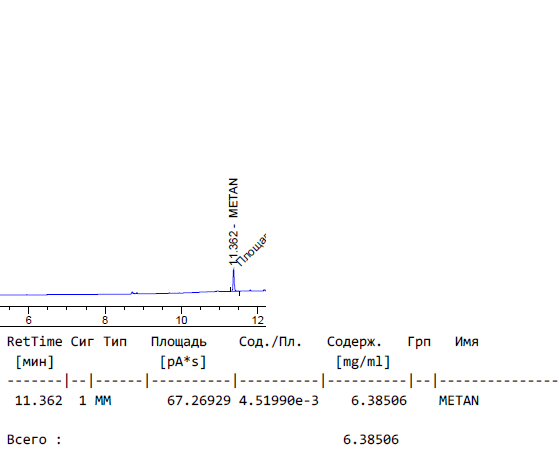Click the Площадь column header in table
The image size is (559, 449).
point(179,342)
